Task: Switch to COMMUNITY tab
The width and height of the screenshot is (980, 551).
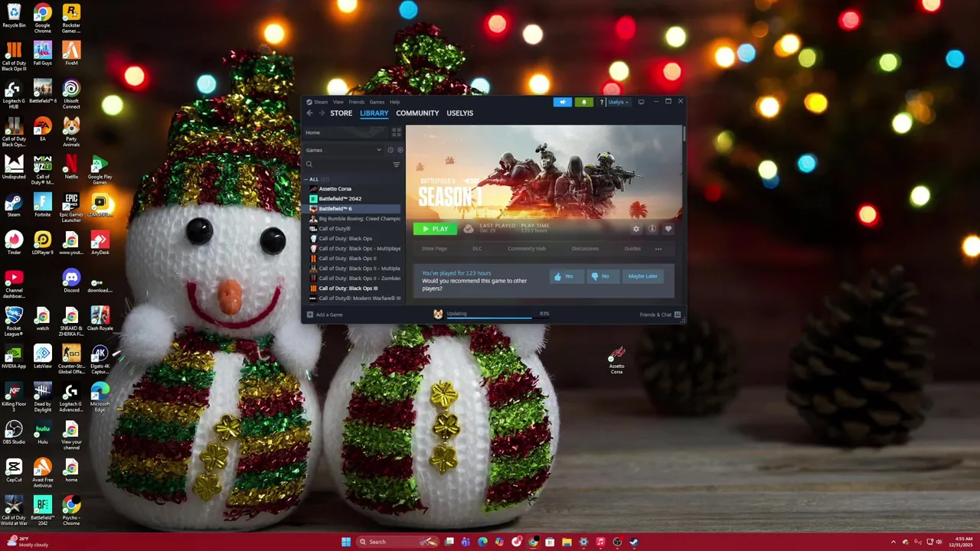Action: point(417,113)
